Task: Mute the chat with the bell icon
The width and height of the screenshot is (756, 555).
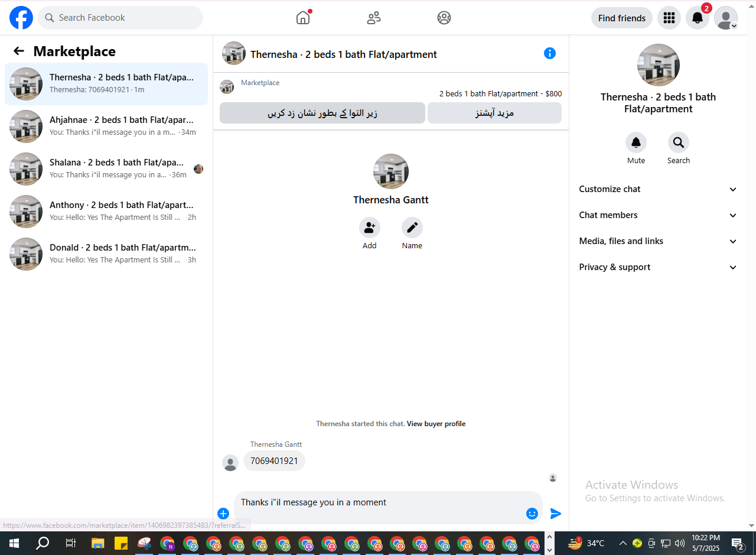Action: click(636, 142)
